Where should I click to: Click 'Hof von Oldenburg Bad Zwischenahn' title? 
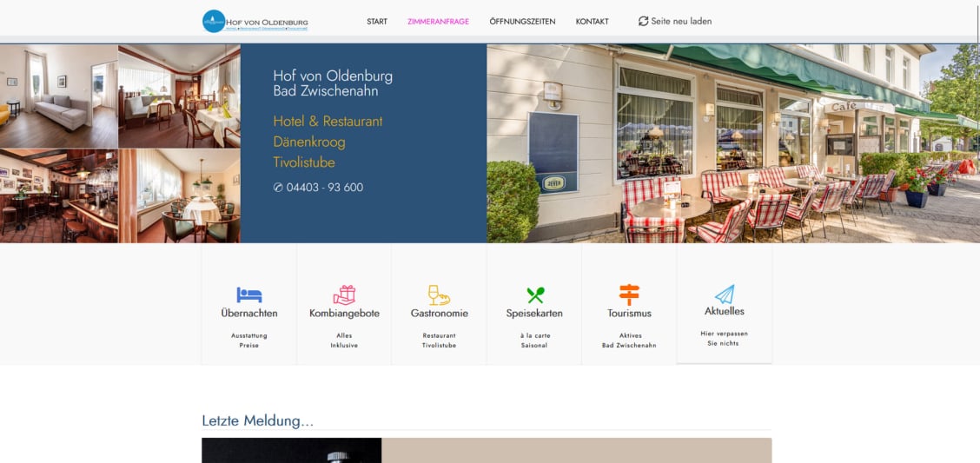[x=333, y=83]
